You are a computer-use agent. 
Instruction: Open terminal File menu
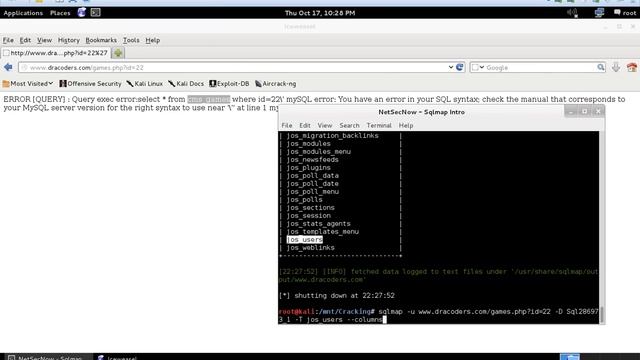(x=287, y=125)
